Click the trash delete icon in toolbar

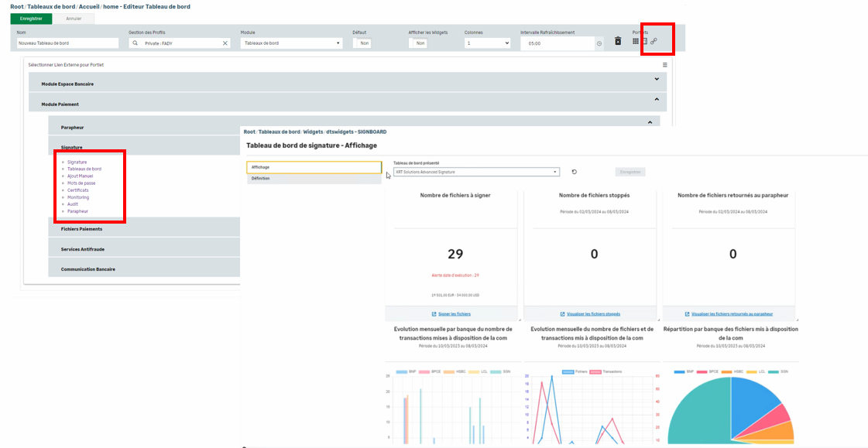pyautogui.click(x=618, y=41)
